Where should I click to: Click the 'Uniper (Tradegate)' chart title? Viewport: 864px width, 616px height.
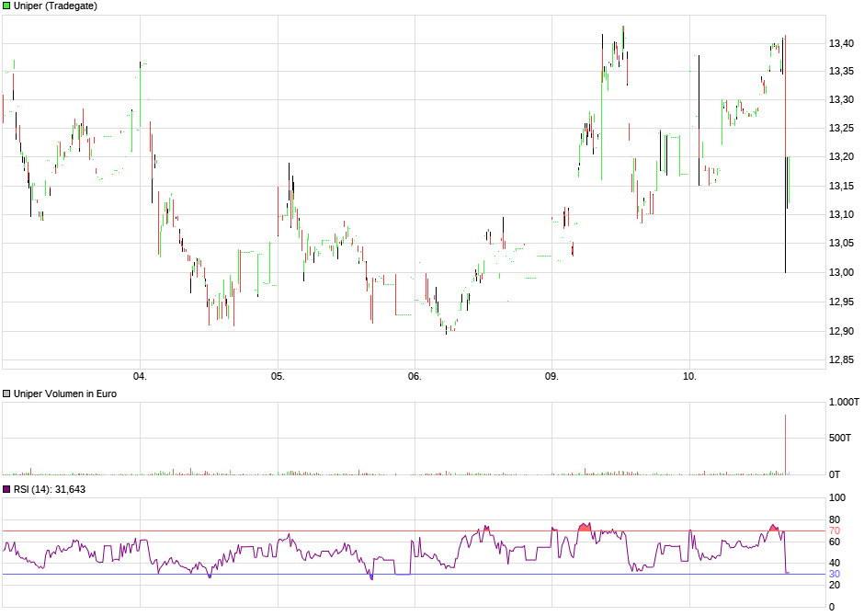(x=55, y=6)
